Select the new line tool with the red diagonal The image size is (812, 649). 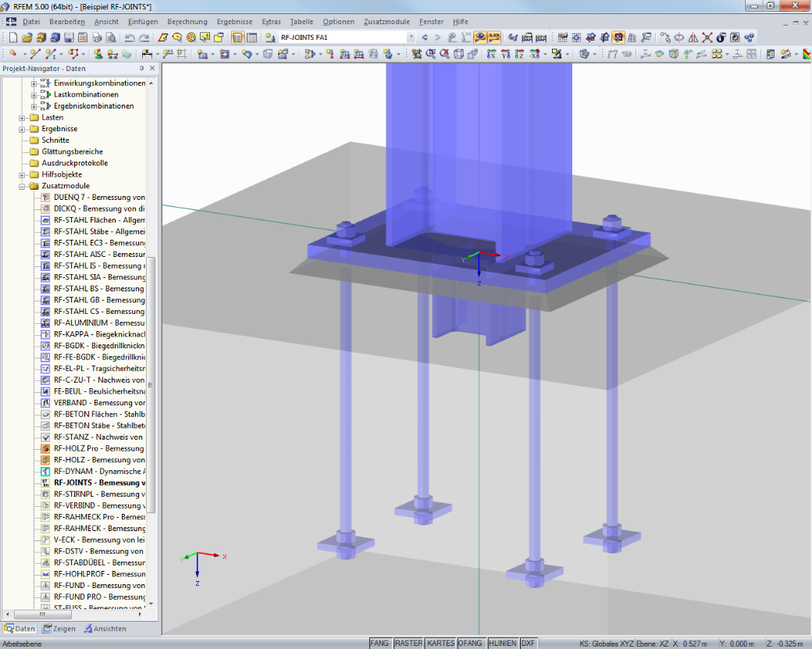point(34,54)
